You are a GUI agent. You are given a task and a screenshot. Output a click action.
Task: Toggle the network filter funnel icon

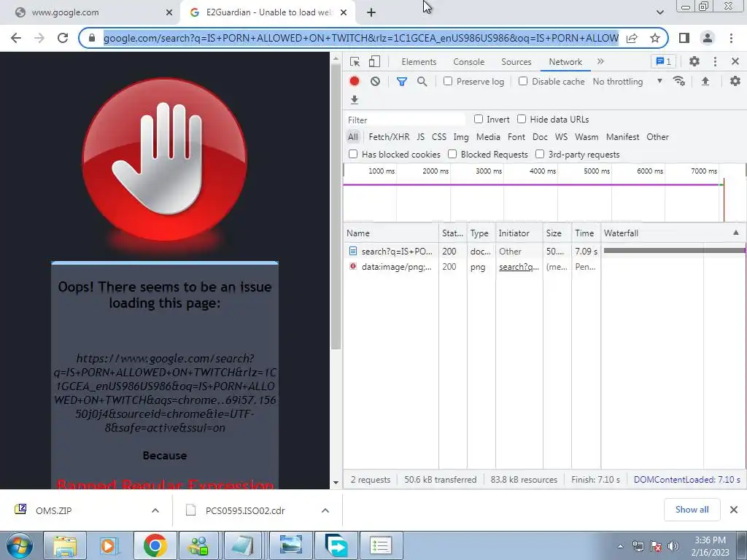[x=402, y=82]
